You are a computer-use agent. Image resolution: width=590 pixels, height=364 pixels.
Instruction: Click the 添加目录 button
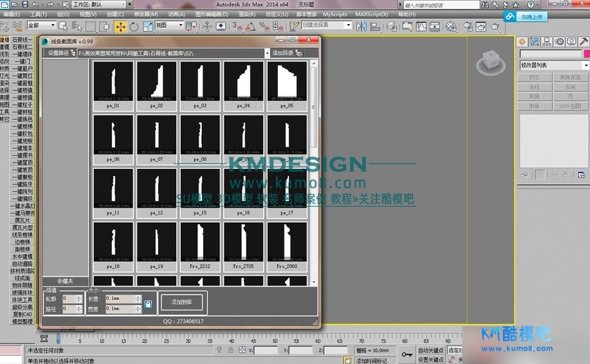click(x=283, y=52)
